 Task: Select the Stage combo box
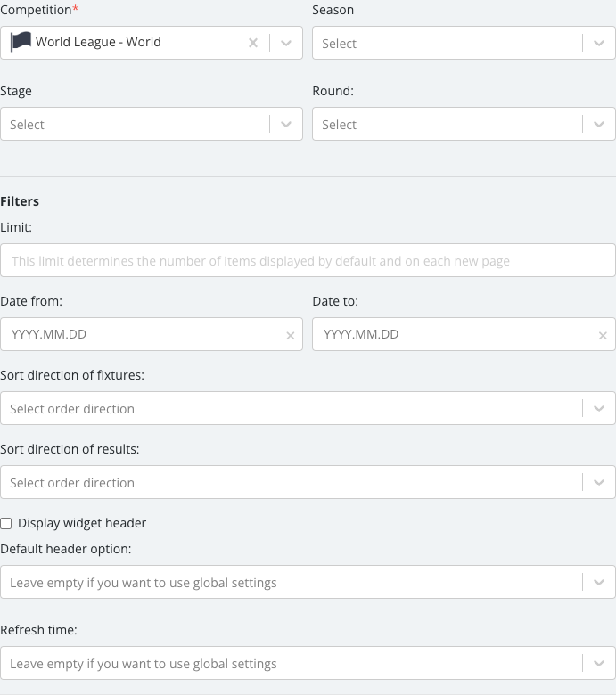pos(152,124)
